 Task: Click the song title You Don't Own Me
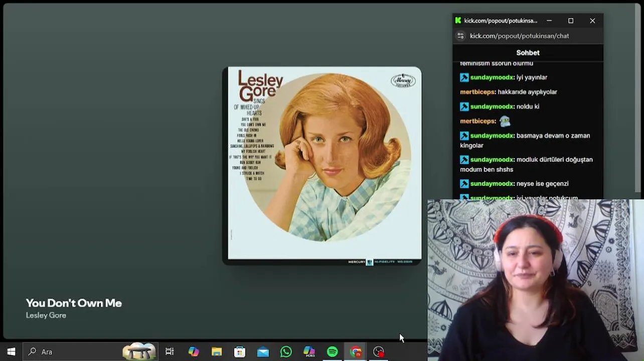pyautogui.click(x=74, y=303)
